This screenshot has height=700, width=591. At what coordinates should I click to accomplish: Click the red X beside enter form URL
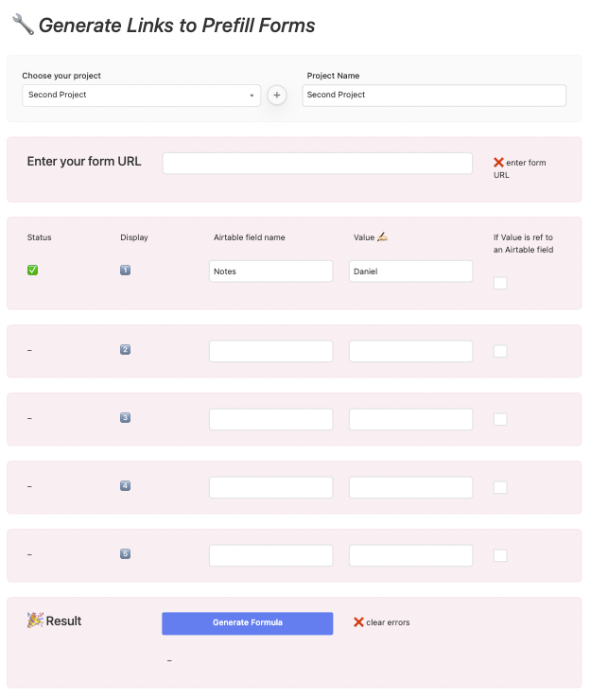[498, 163]
